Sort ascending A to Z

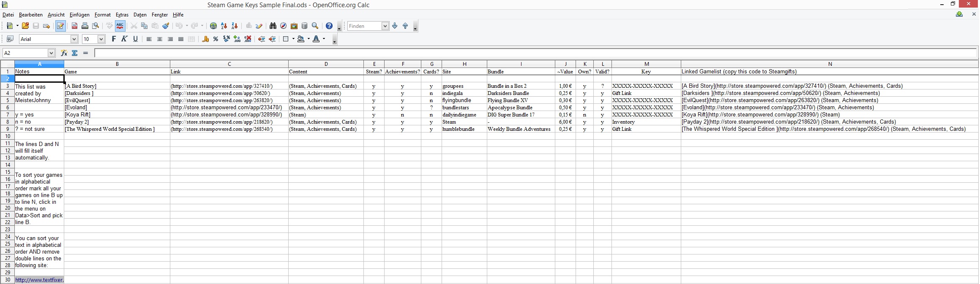point(224,26)
